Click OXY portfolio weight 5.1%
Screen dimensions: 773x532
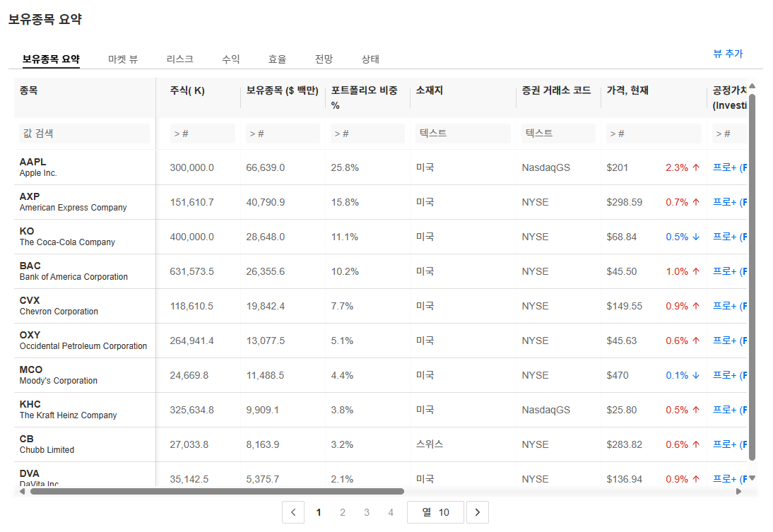tap(342, 341)
